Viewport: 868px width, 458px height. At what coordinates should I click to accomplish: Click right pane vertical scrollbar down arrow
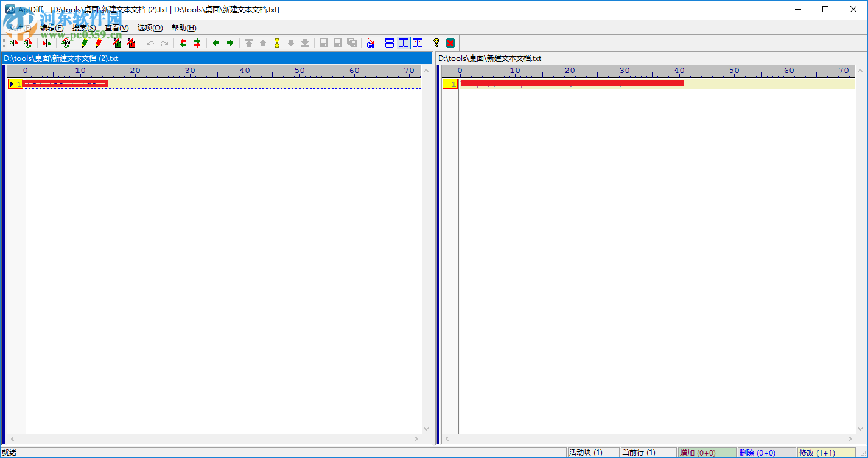pos(860,429)
